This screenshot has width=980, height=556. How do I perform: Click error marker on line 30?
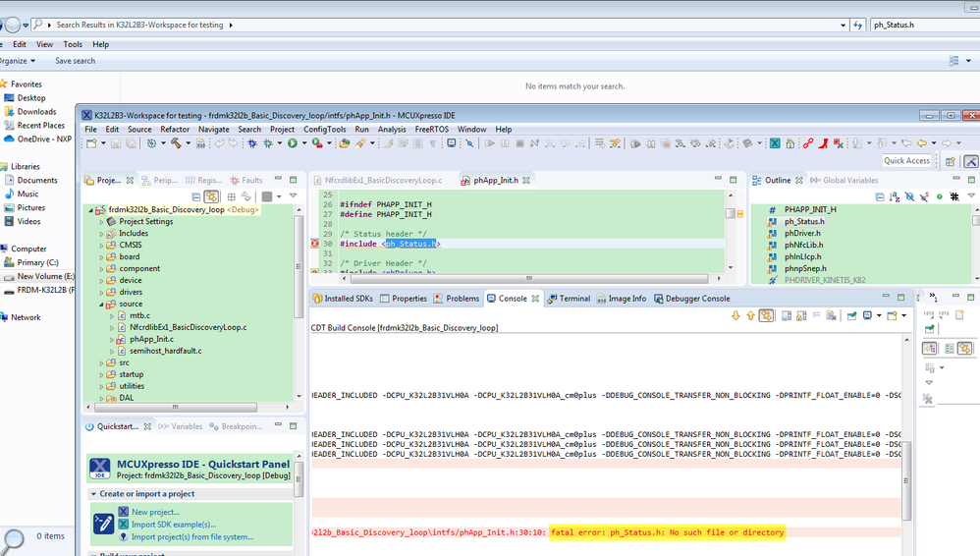tap(315, 244)
